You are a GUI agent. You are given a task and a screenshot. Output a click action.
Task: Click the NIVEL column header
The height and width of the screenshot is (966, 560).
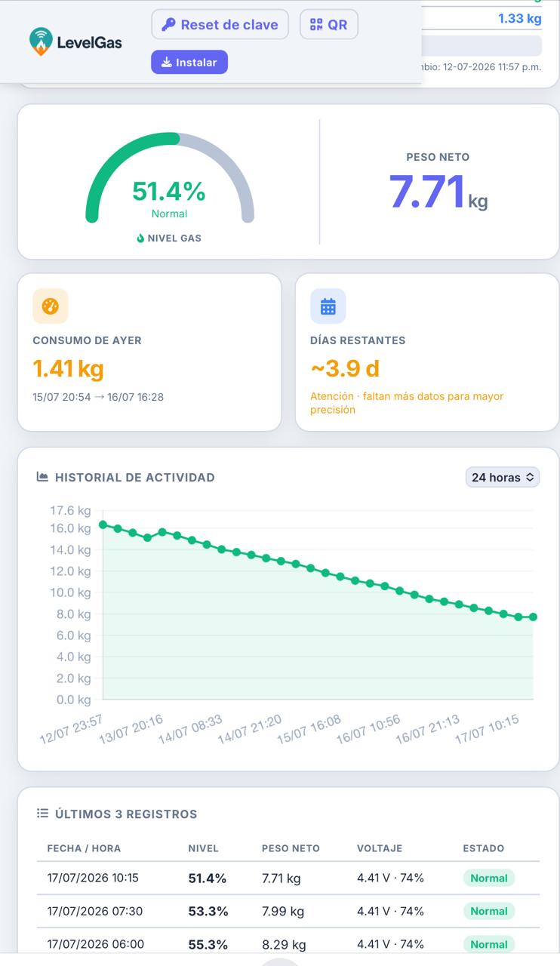(203, 848)
